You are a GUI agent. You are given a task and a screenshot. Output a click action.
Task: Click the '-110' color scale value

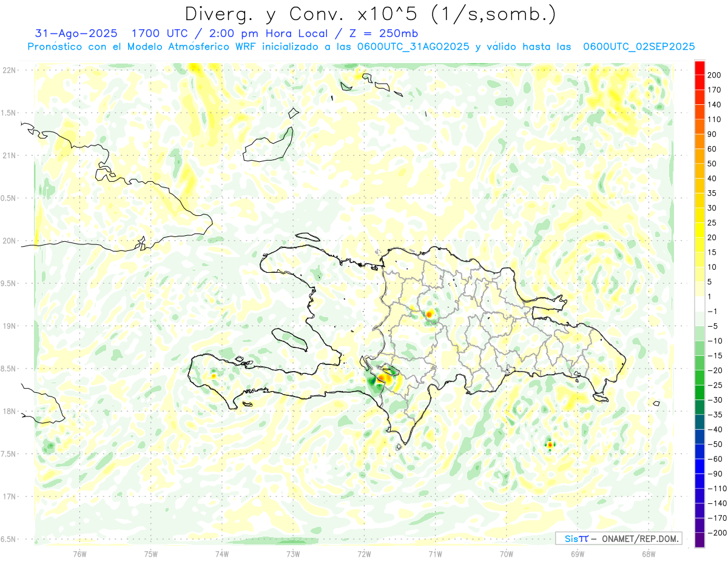coord(718,489)
